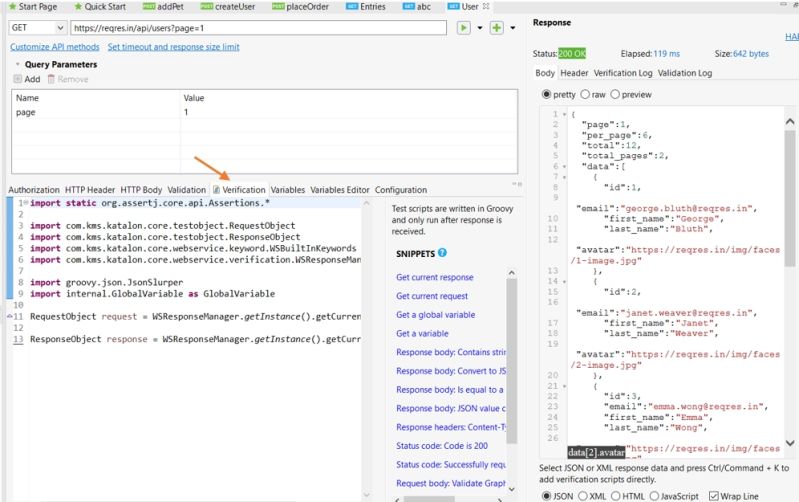
Task: Switch to the Variables Editor tab
Action: coord(339,190)
